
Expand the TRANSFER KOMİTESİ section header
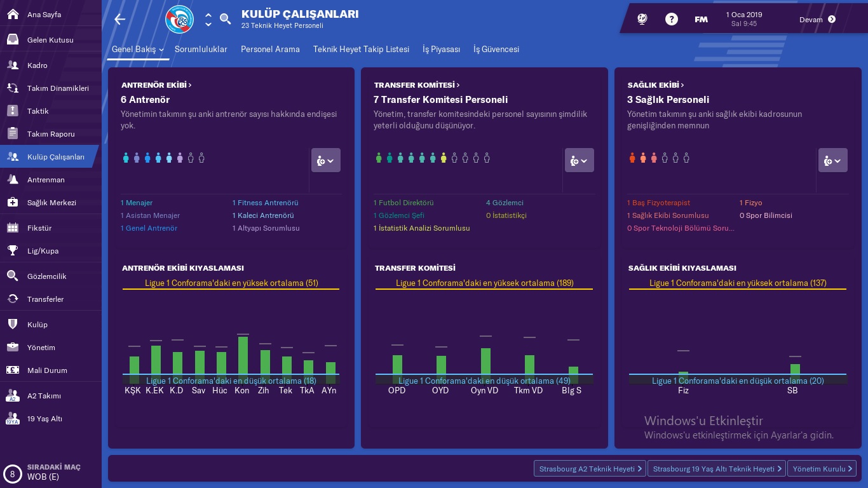pyautogui.click(x=417, y=85)
